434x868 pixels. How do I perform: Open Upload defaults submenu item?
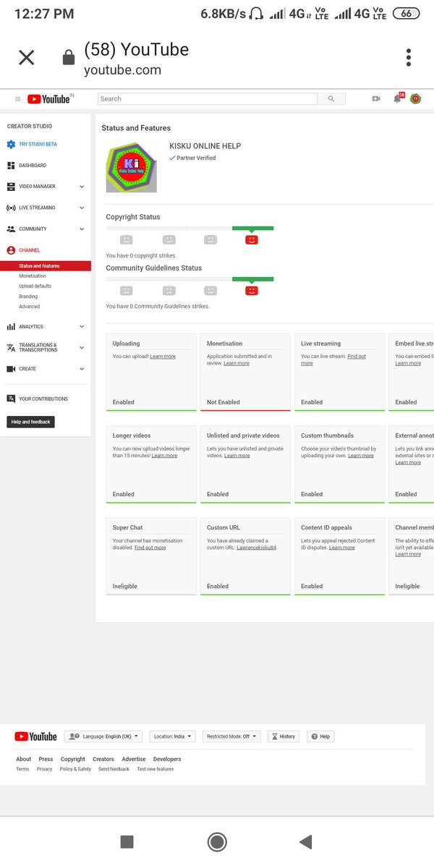point(35,286)
